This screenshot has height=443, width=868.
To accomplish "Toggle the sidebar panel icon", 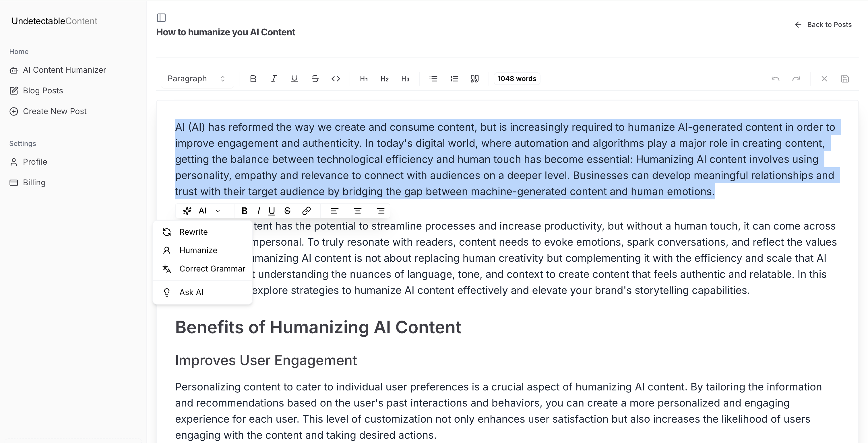I will tap(161, 18).
